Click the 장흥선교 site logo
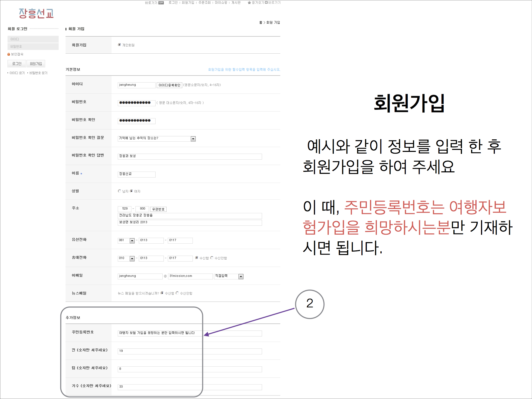 pyautogui.click(x=36, y=13)
